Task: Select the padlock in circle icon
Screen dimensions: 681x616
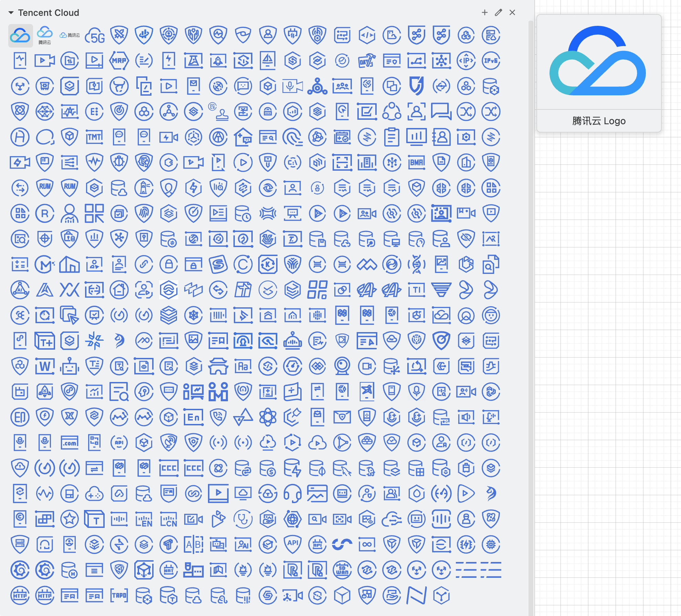Action: click(169, 264)
